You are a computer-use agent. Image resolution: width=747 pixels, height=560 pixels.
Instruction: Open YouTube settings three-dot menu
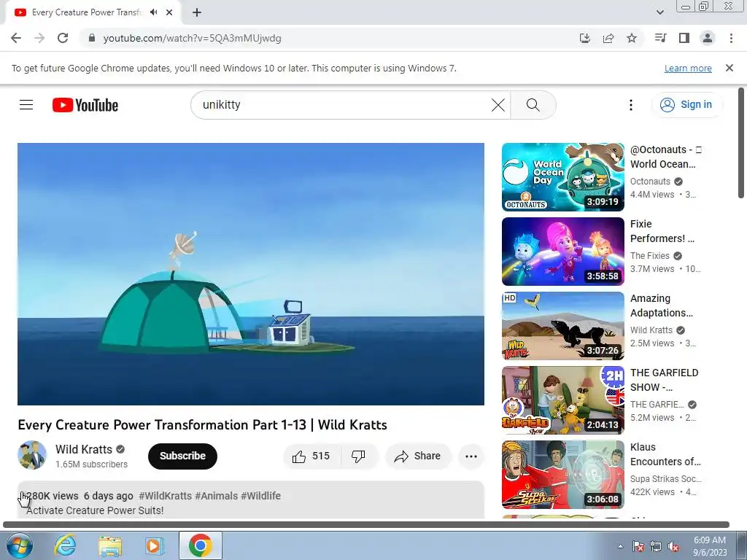631,105
